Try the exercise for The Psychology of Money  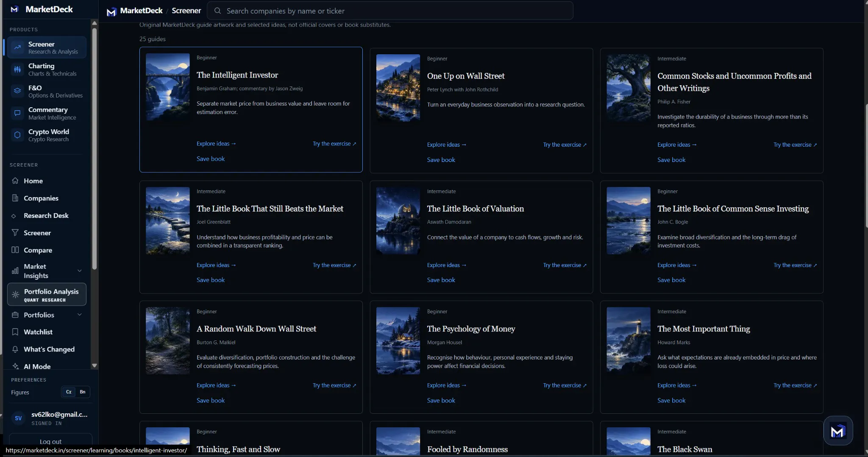pos(565,385)
